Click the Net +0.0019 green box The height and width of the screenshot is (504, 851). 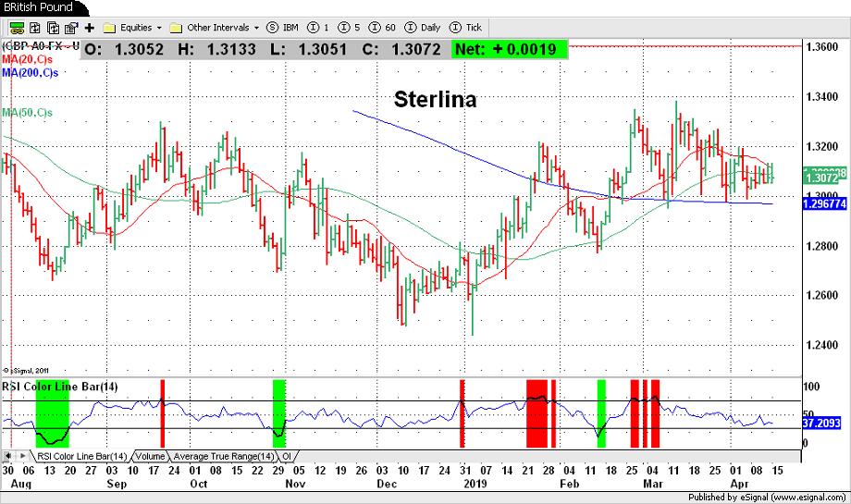pyautogui.click(x=509, y=49)
